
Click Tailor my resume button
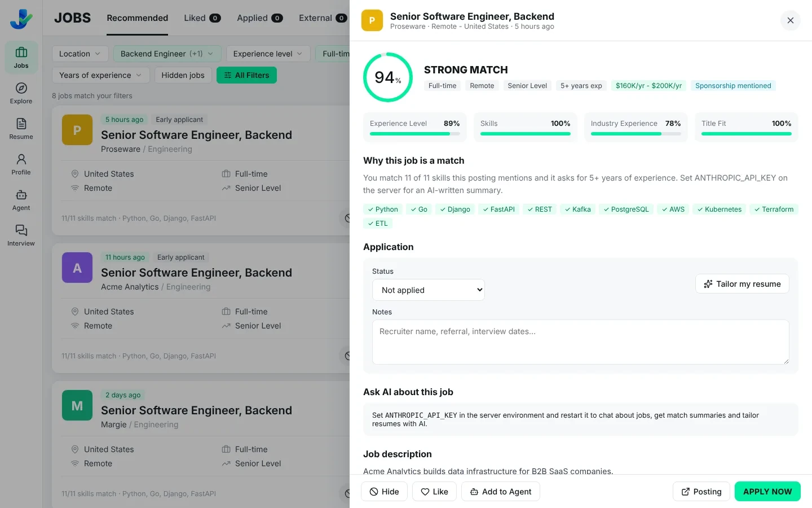[x=742, y=284]
